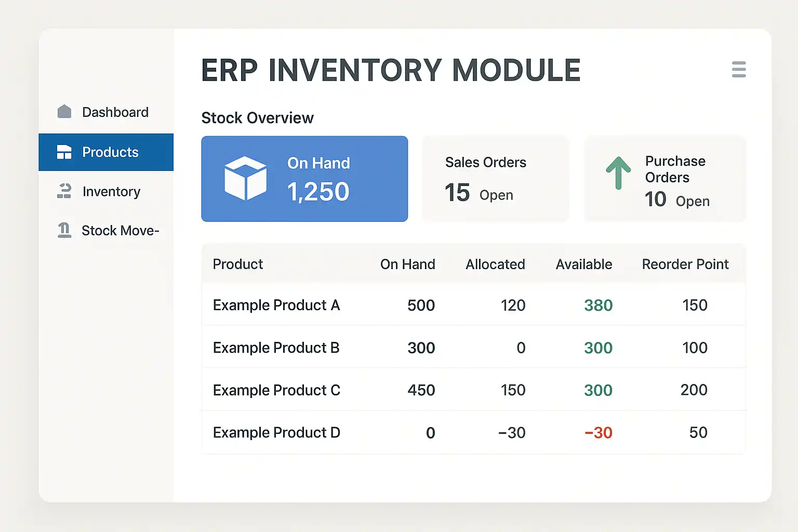The height and width of the screenshot is (532, 798).
Task: Open the On Hand 1,250 card
Action: click(304, 179)
